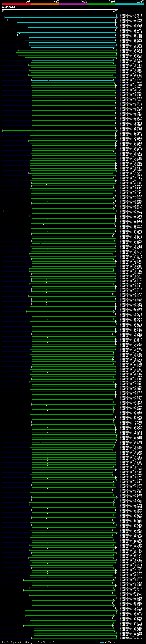Click the white query sequence bar

[x=60, y=10]
